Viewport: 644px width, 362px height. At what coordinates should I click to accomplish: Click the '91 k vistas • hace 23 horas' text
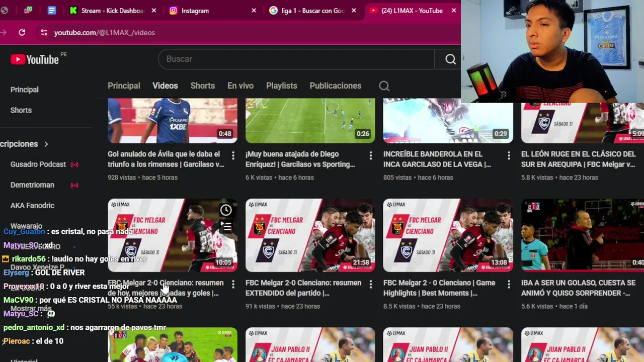pyautogui.click(x=283, y=306)
